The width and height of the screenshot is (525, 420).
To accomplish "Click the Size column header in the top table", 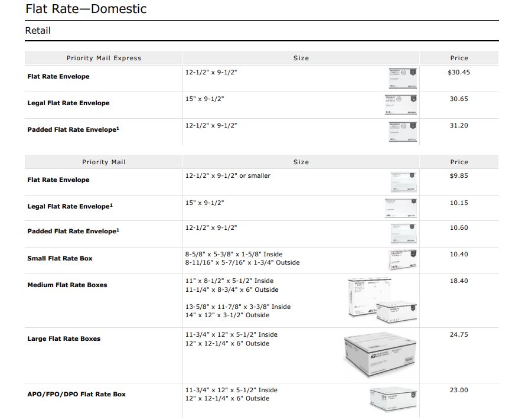I will [x=301, y=58].
